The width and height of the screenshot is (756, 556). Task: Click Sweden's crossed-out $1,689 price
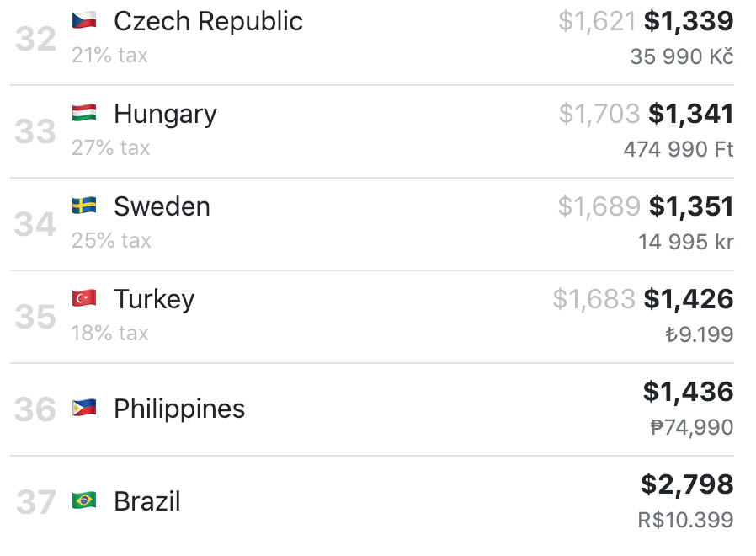point(599,206)
